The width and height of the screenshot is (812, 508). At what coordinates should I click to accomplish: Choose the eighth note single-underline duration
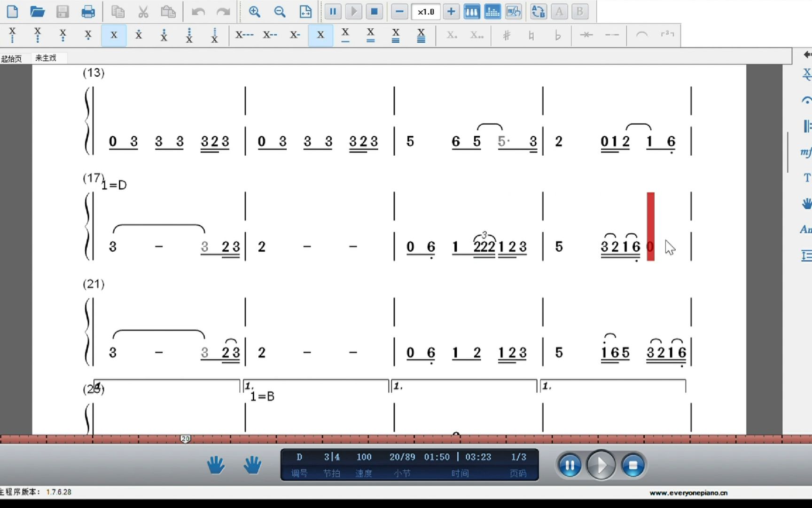pyautogui.click(x=345, y=35)
